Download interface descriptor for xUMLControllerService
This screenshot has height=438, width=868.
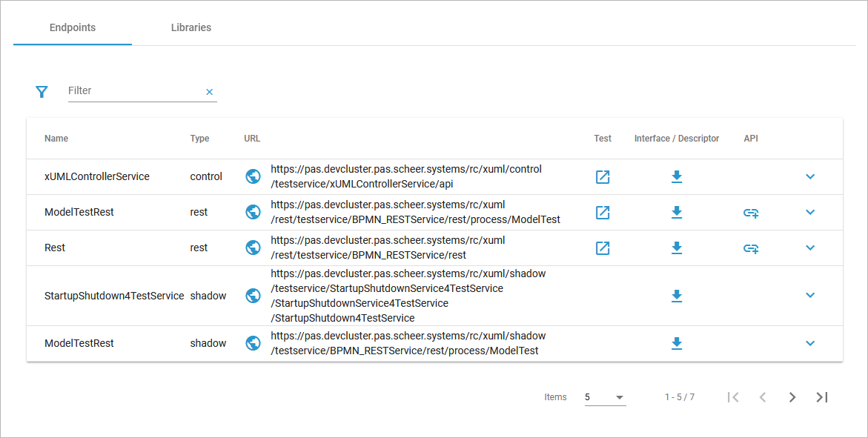click(x=676, y=177)
